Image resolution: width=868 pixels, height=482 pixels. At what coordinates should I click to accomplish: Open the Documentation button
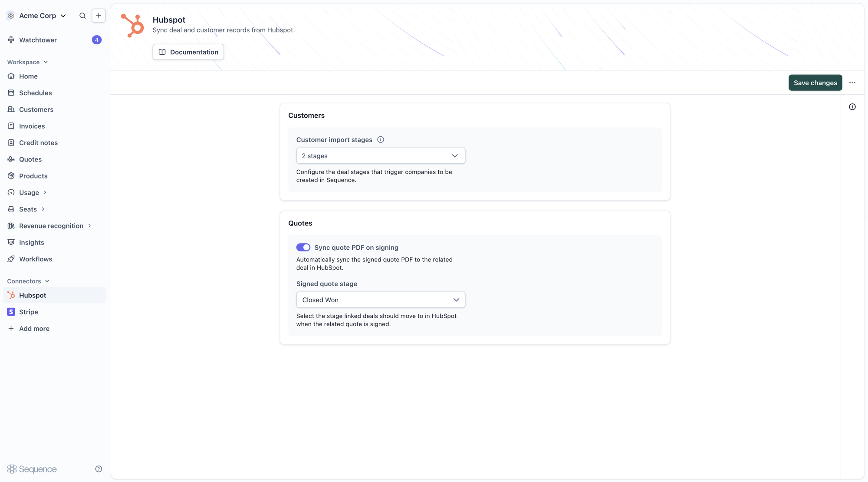click(188, 52)
